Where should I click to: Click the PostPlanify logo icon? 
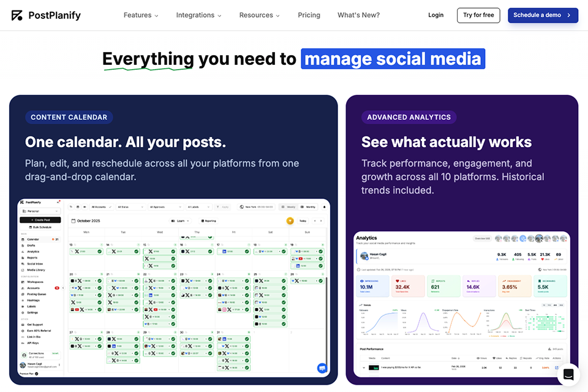[17, 15]
